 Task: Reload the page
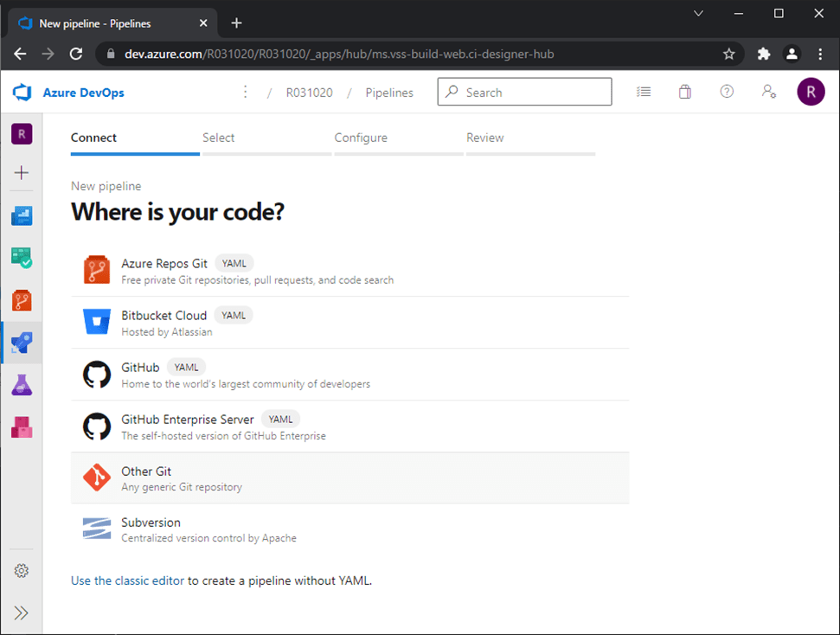(76, 54)
